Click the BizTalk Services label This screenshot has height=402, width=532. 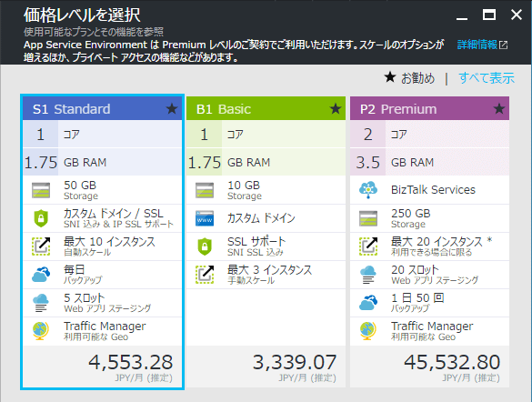pos(433,190)
